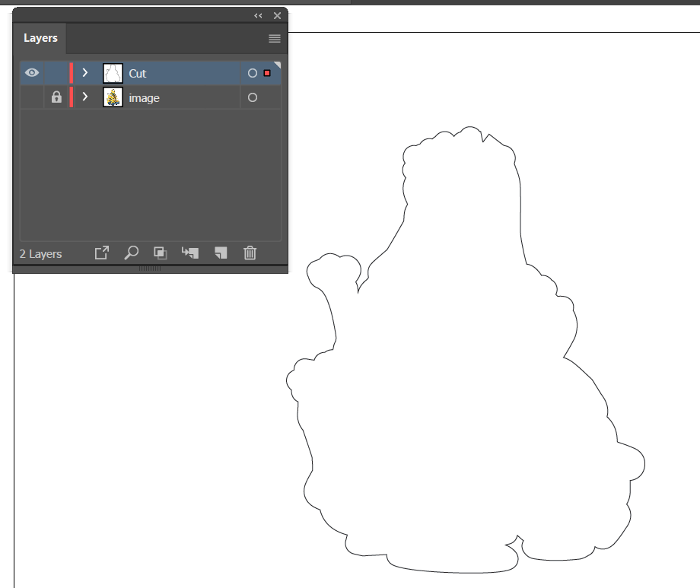Delete selected layer using the trash icon
Screen dimensions: 700x588
(250, 253)
